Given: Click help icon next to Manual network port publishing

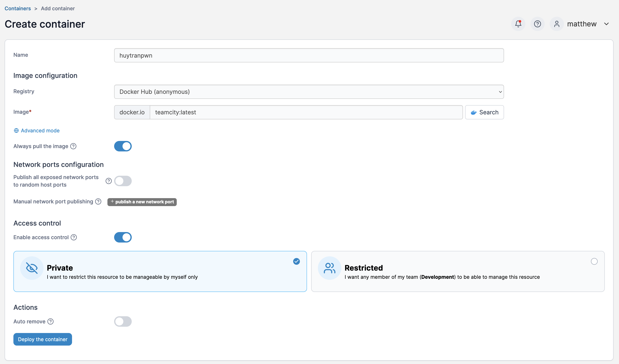Looking at the screenshot, I should pyautogui.click(x=98, y=201).
